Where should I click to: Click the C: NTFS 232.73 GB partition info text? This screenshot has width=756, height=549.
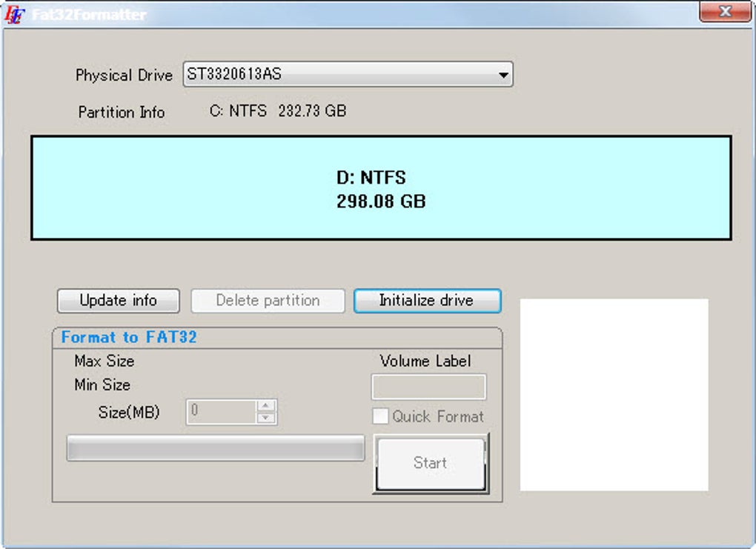(x=278, y=111)
